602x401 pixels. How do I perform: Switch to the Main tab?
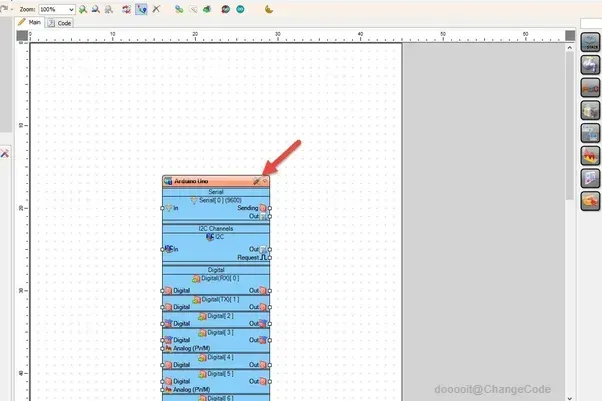pyautogui.click(x=30, y=22)
